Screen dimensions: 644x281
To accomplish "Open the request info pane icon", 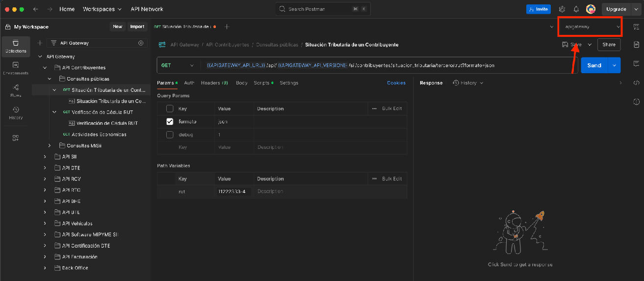I will 636,102.
